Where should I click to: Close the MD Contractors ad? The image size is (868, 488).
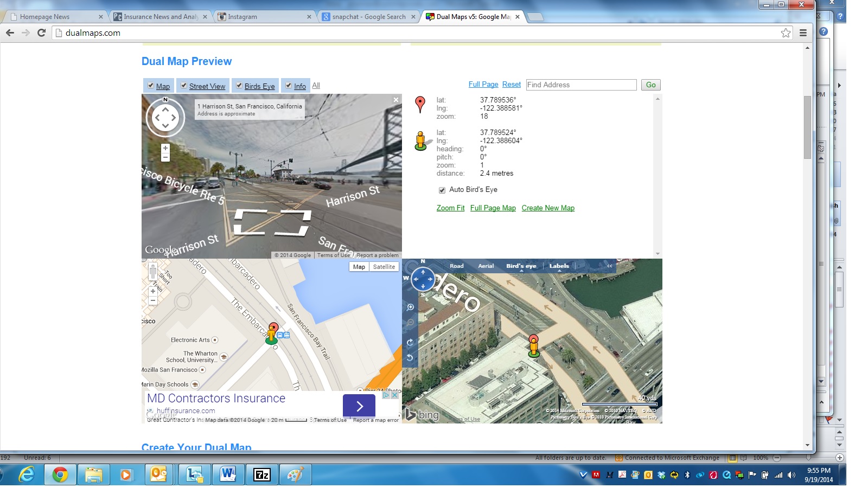point(395,395)
